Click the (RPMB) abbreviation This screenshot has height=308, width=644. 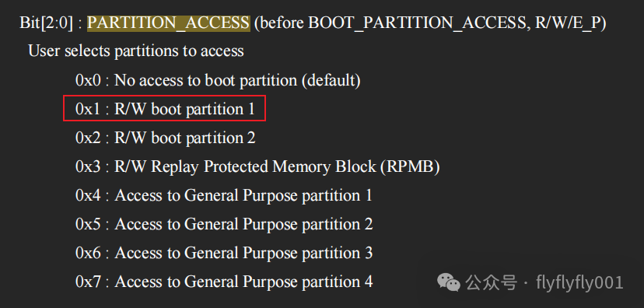coord(411,166)
